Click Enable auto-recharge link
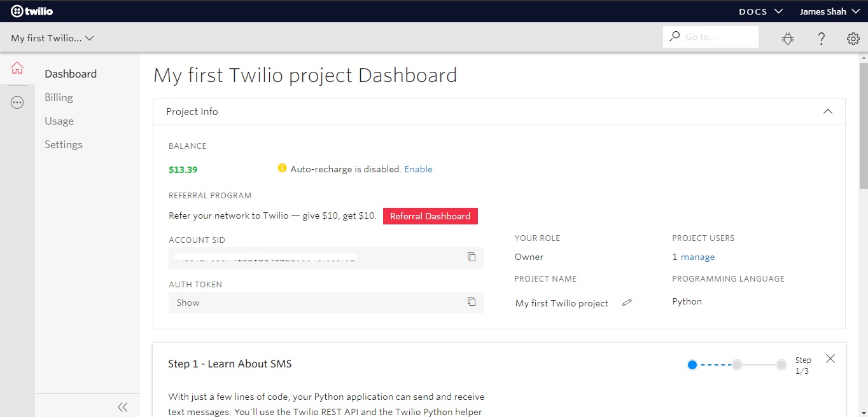 pos(418,169)
